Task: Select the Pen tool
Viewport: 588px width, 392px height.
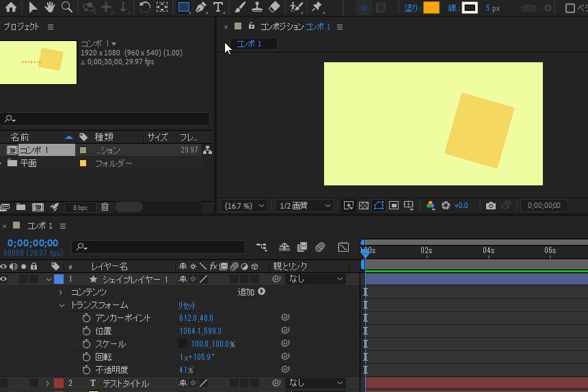Action: [x=201, y=7]
